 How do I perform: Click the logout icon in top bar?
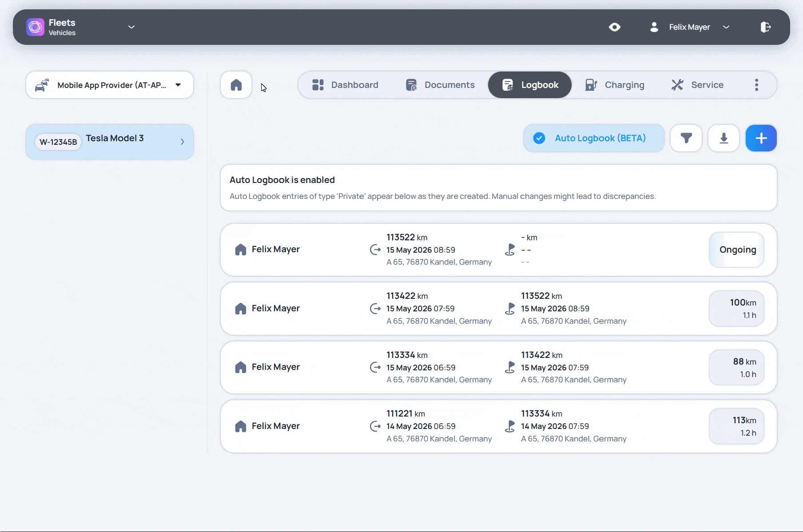point(765,27)
